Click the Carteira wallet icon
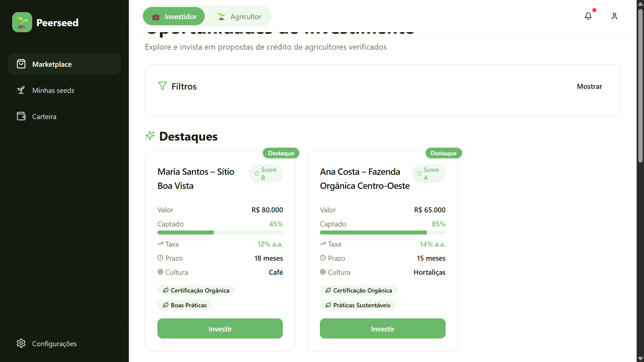Viewport: 644px width, 362px height. pyautogui.click(x=21, y=116)
